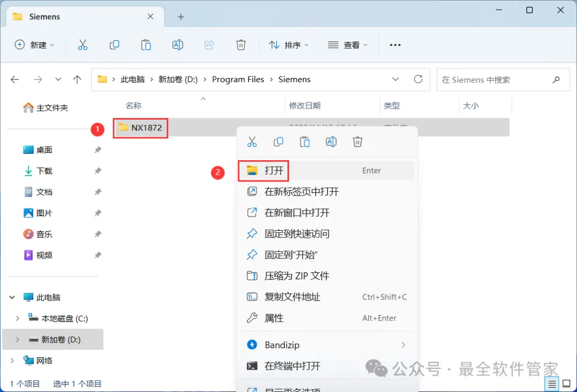The height and width of the screenshot is (392, 577).
Task: Click the pin icon next to 视频
Action: [x=98, y=255]
